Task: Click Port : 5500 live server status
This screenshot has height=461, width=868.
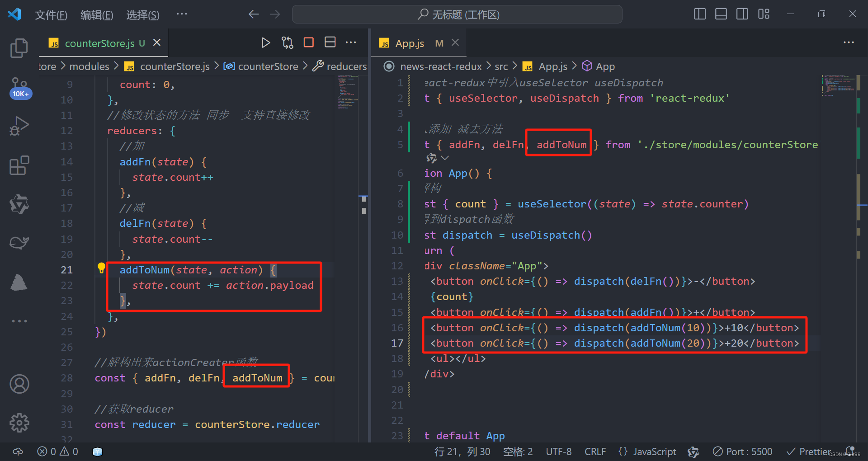Action: pos(742,452)
